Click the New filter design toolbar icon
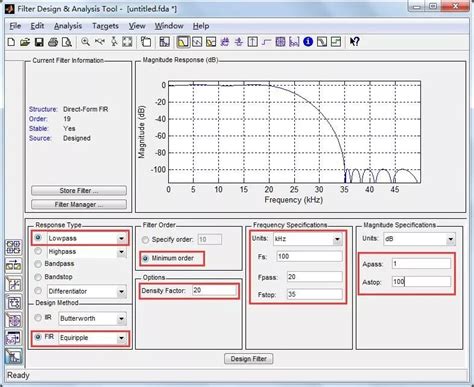Viewport: 474px width, 387px height. tap(11, 42)
